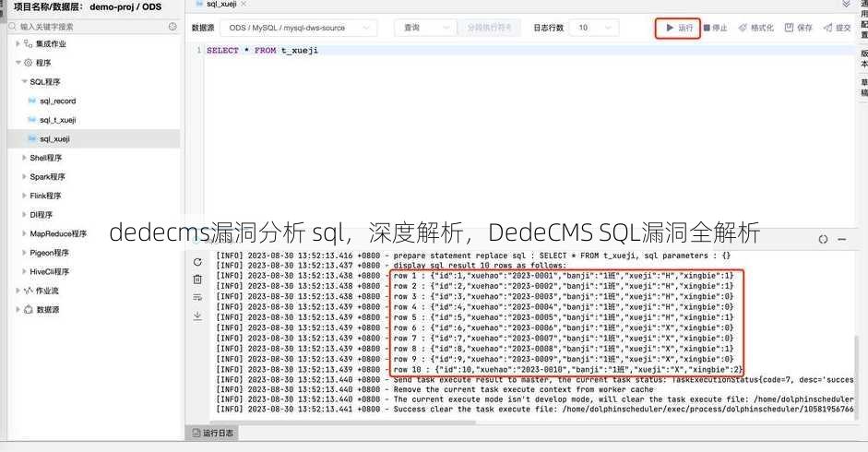
Task: Expand the Shell程序 node
Action: pyautogui.click(x=24, y=158)
